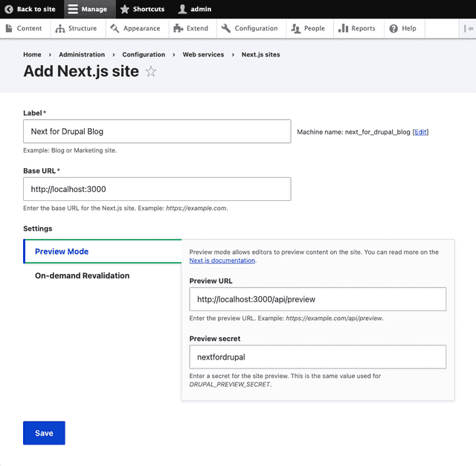The width and height of the screenshot is (476, 466).
Task: Open the admin user icon
Action: click(x=182, y=9)
